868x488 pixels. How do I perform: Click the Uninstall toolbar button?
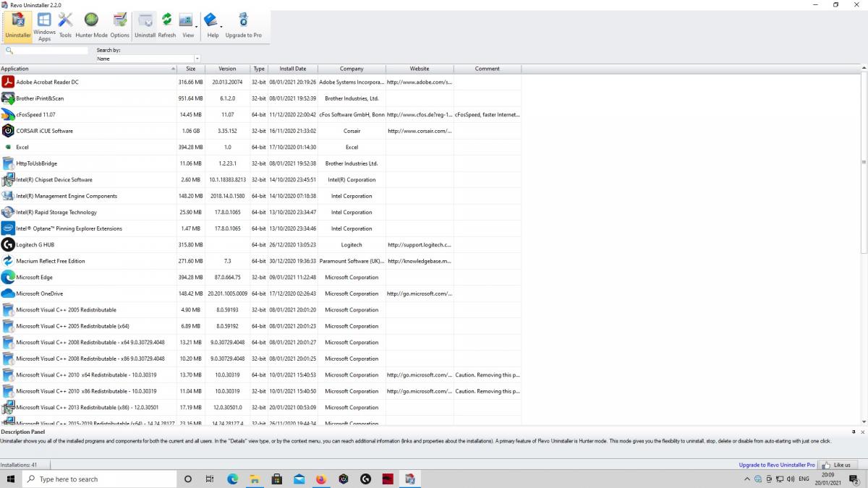pos(145,26)
